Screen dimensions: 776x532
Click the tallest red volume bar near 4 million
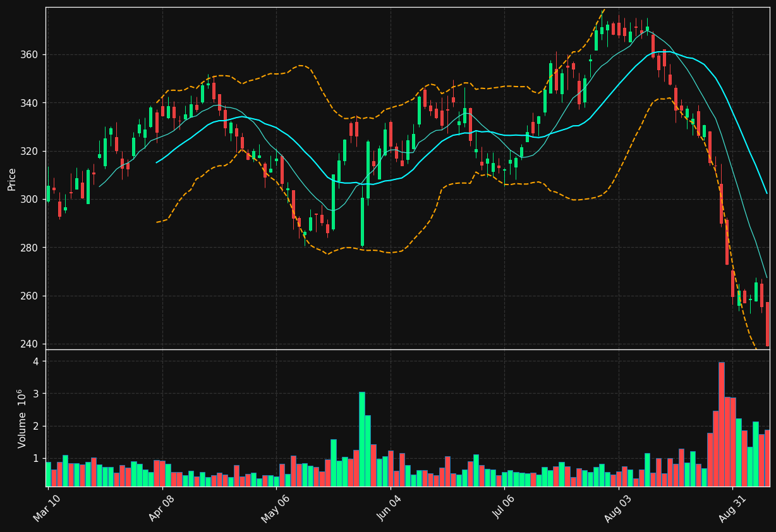722,424
